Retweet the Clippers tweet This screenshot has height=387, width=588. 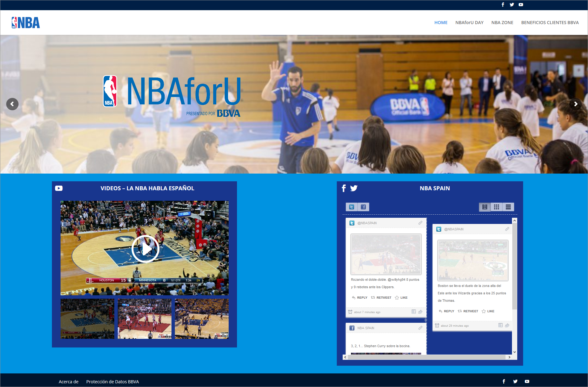point(381,298)
